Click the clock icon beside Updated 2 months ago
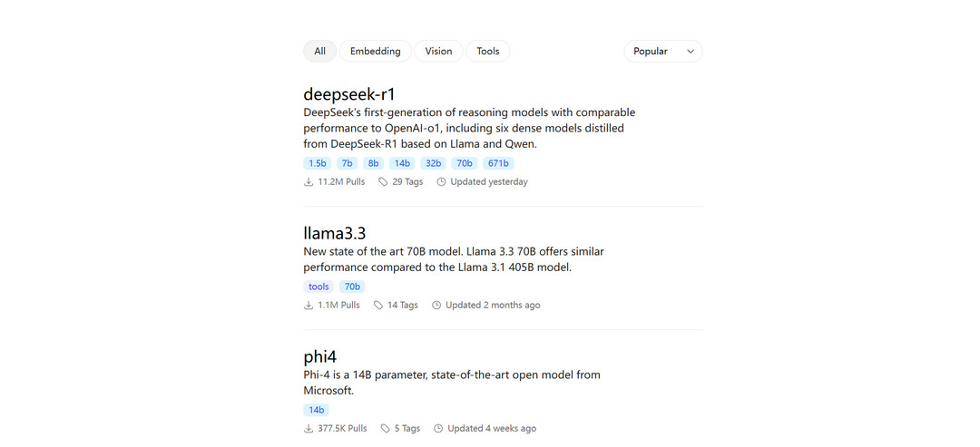980x447 pixels. [436, 306]
